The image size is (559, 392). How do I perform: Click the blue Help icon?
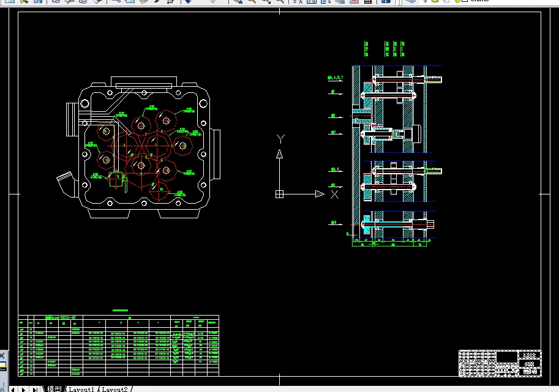click(x=385, y=1)
